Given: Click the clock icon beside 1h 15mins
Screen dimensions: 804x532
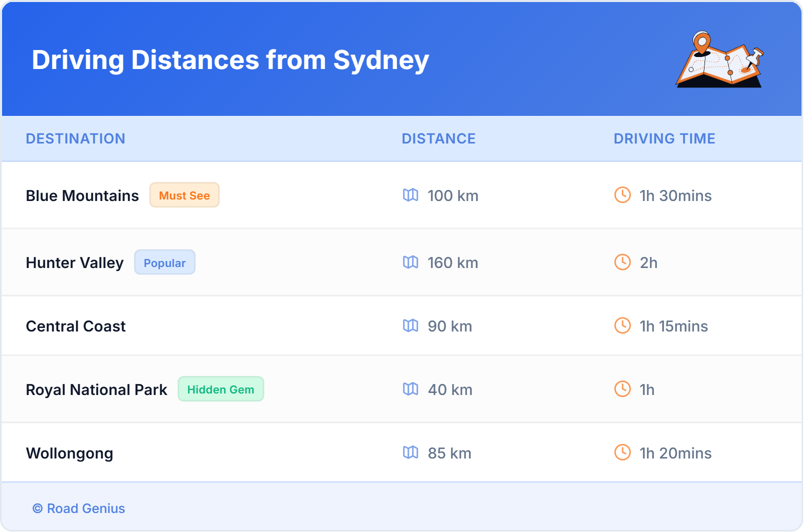Looking at the screenshot, I should pyautogui.click(x=622, y=325).
